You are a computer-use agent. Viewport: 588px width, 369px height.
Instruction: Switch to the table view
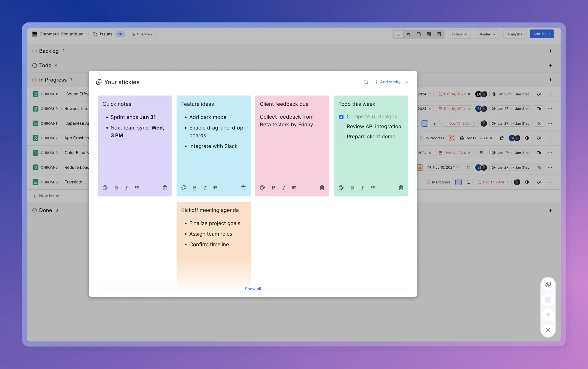(x=429, y=34)
